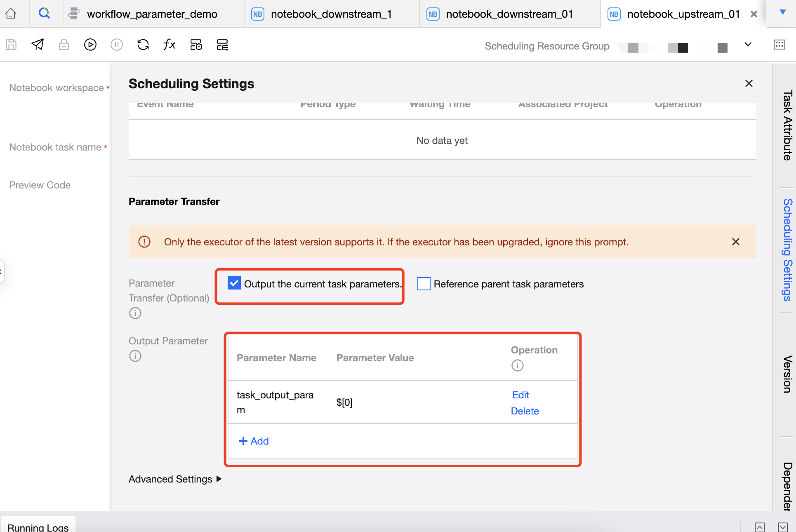The height and width of the screenshot is (532, 796).
Task: Open the Scheduling Resource Group dropdown
Action: click(x=748, y=45)
